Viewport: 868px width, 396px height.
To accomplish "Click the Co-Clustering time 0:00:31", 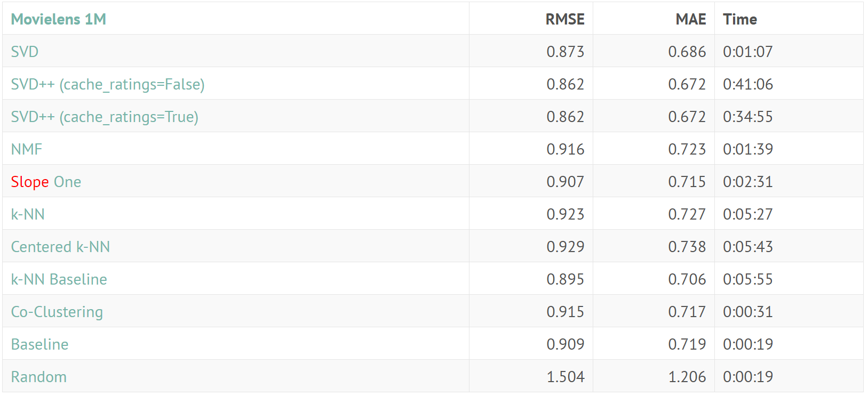I will tap(747, 312).
